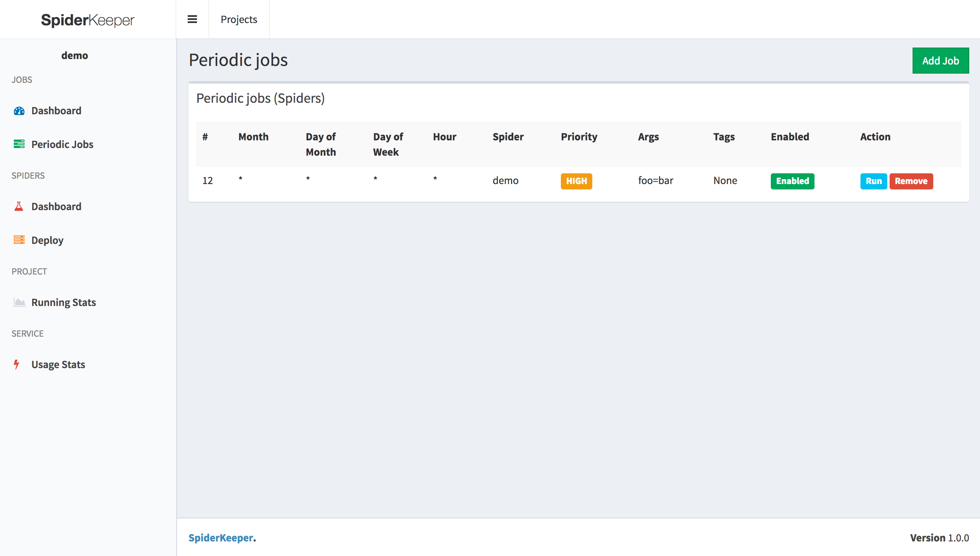
Task: Click the Periodic Jobs list icon
Action: [x=19, y=144]
